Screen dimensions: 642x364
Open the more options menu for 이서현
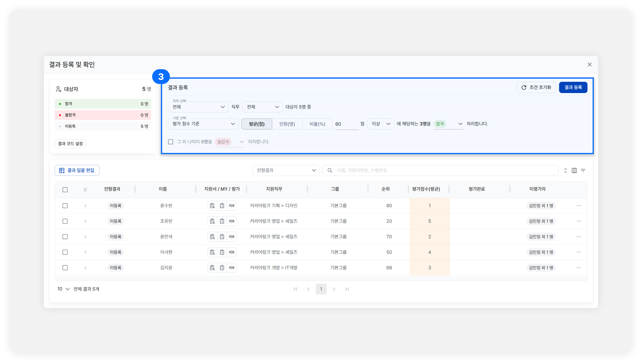[579, 252]
